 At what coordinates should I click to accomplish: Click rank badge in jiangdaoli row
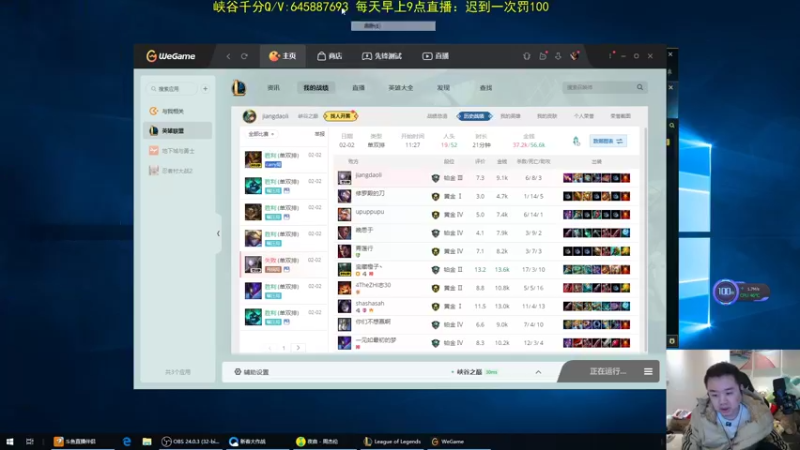[x=435, y=178]
